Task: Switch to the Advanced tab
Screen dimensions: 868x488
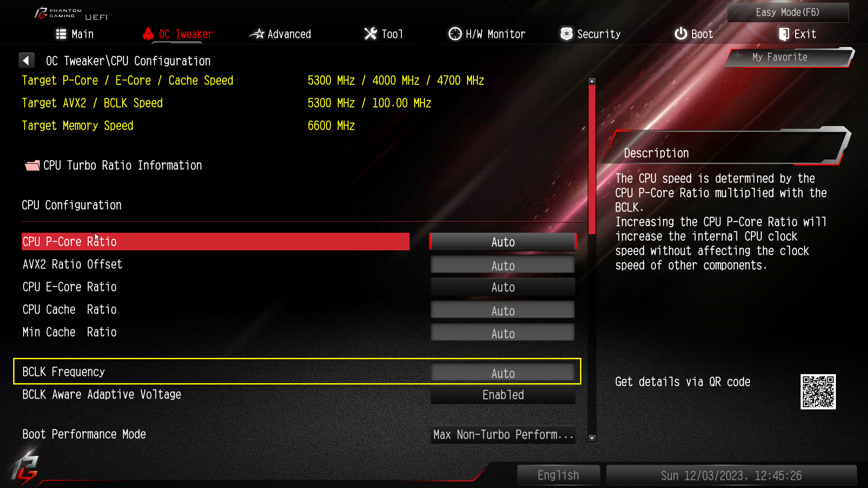Action: click(280, 34)
